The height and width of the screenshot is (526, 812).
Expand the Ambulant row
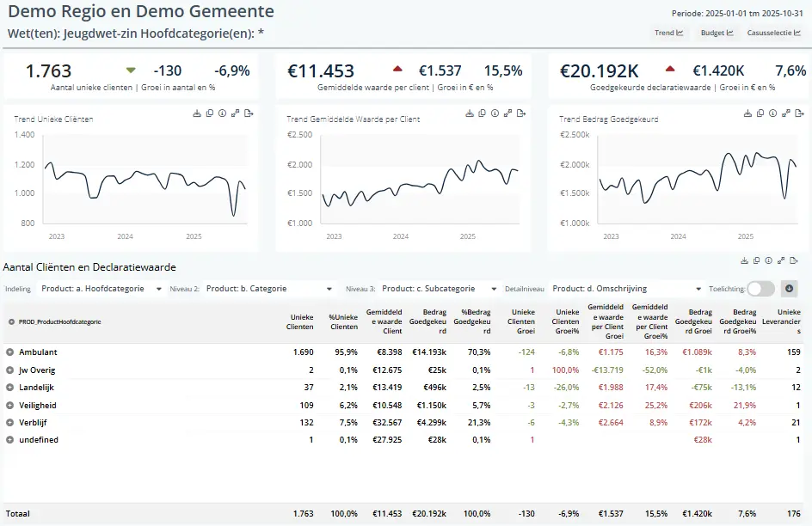click(x=10, y=352)
